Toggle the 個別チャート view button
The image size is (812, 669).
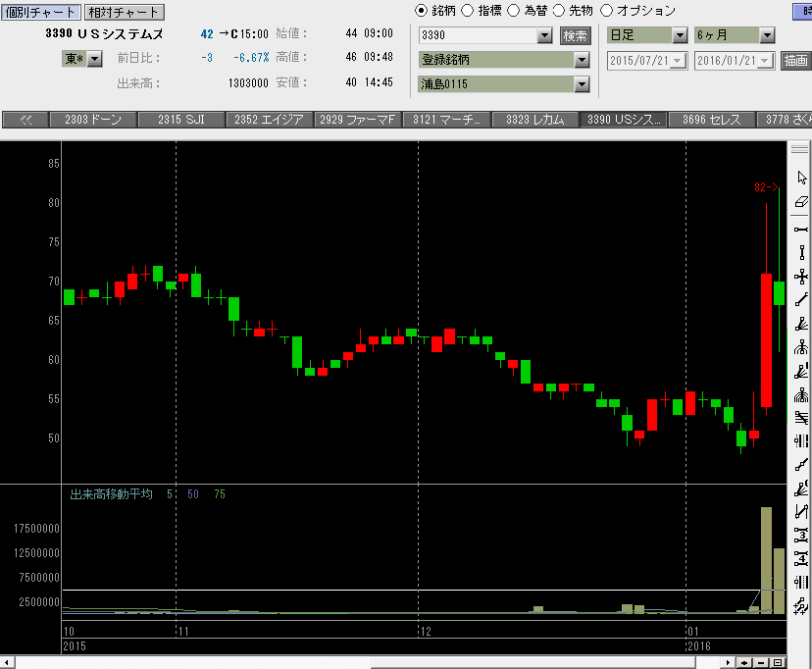click(x=41, y=12)
